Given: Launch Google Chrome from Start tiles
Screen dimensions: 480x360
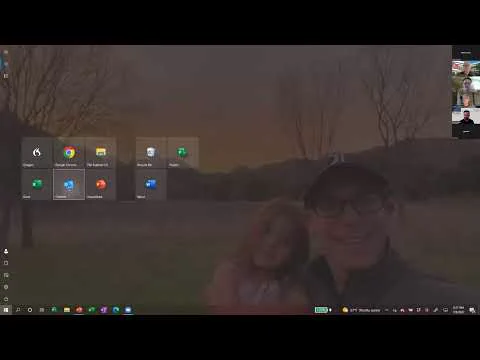Looking at the screenshot, I should click(69, 153).
